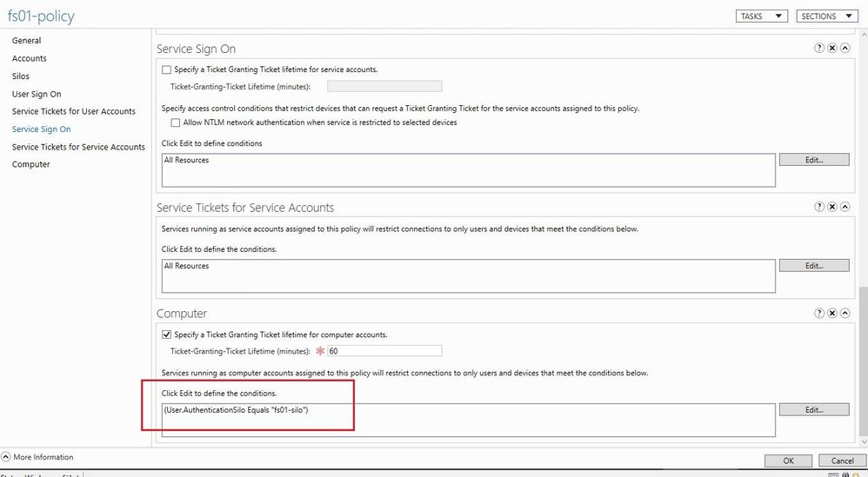Go to Service Tickets for Service Accounts sidebar item
This screenshot has width=868, height=477.
click(x=78, y=147)
